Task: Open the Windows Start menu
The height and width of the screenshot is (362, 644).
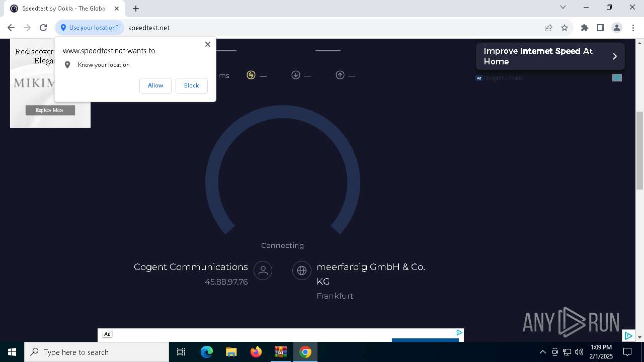Action: pos(12,352)
